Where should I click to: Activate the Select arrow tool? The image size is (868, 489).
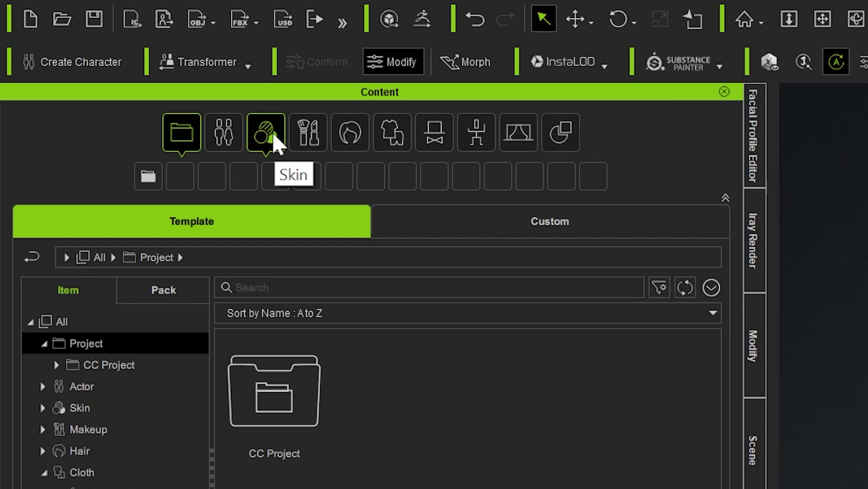[x=544, y=19]
